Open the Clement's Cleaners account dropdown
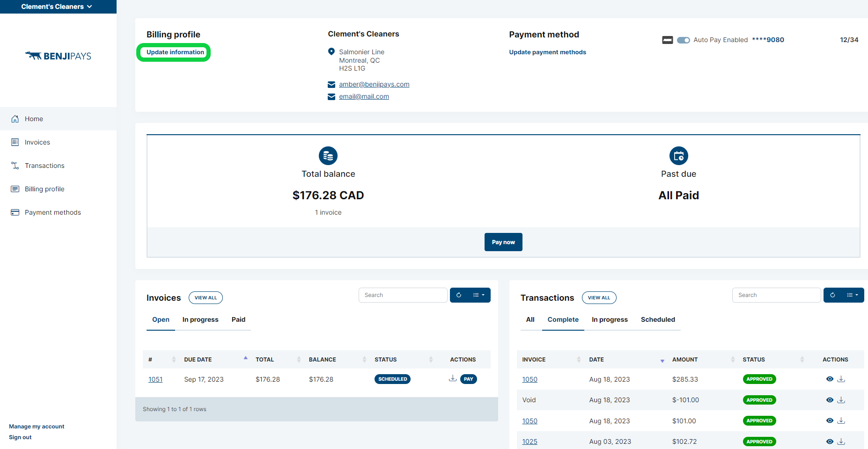Image resolution: width=868 pixels, height=449 pixels. pyautogui.click(x=57, y=7)
